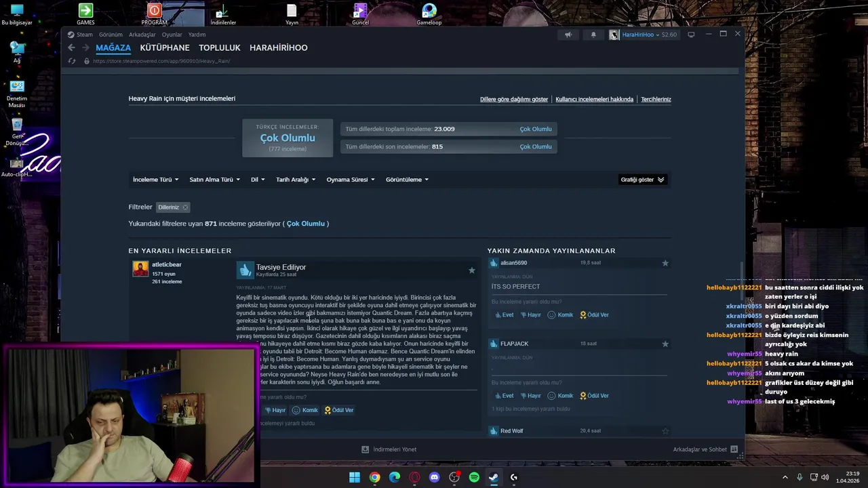The width and height of the screenshot is (868, 488).
Task: Mark atleticbear's review as Komik
Action: click(x=304, y=410)
